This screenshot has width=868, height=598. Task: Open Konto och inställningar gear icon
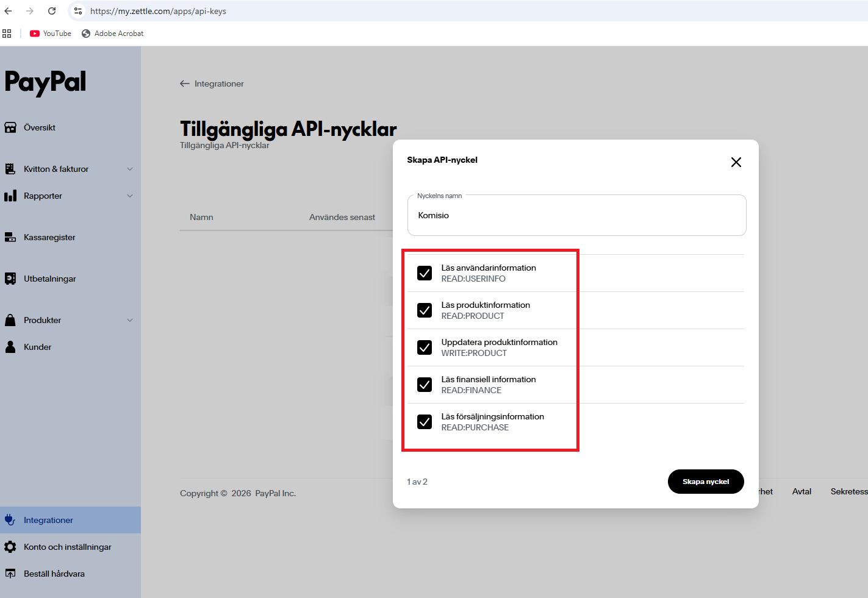click(10, 546)
